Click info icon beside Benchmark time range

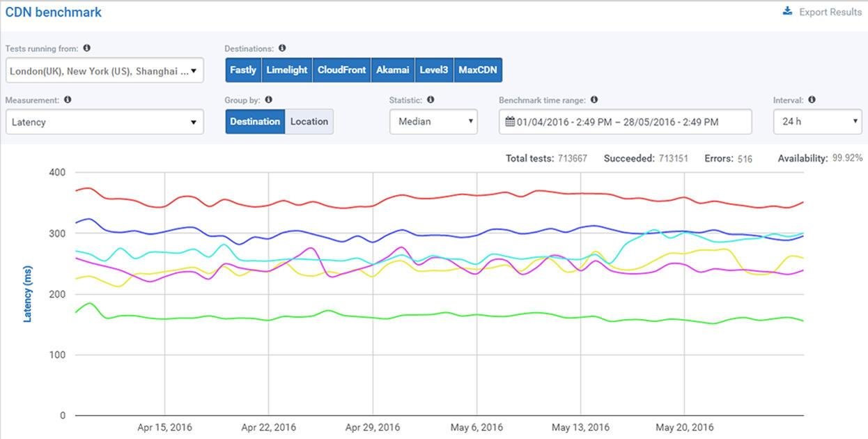coord(594,100)
